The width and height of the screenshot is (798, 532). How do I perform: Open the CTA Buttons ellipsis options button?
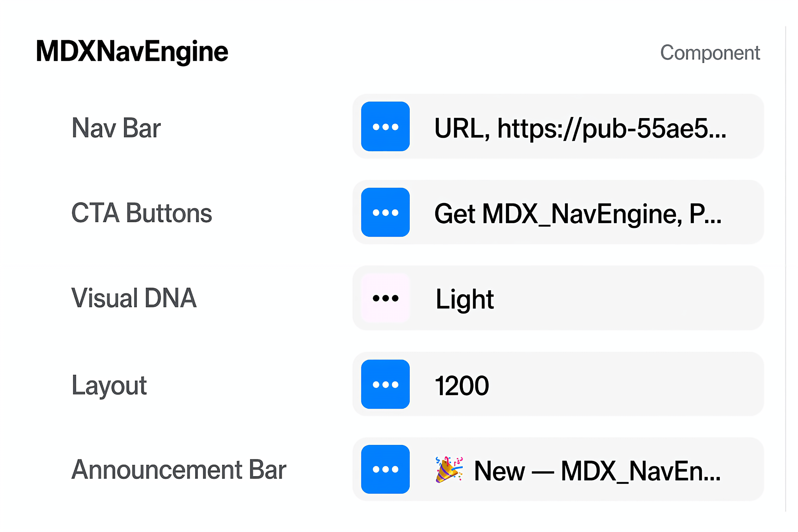[x=385, y=212]
